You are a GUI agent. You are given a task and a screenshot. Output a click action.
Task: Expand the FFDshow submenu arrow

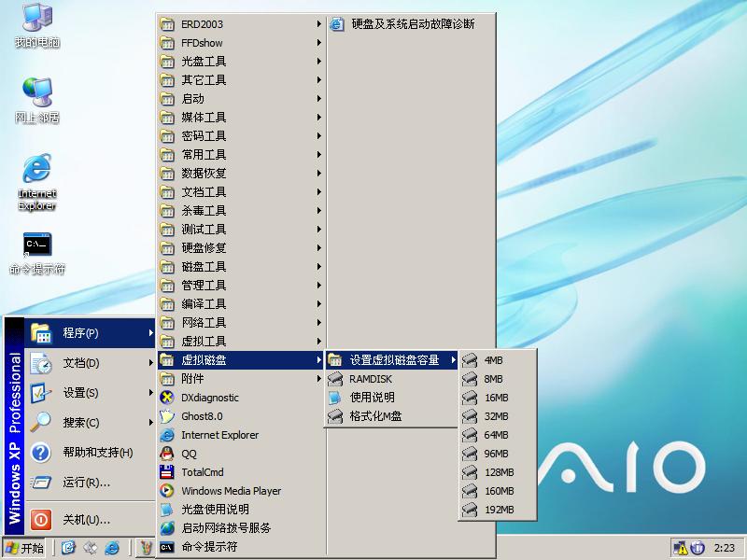tap(318, 42)
